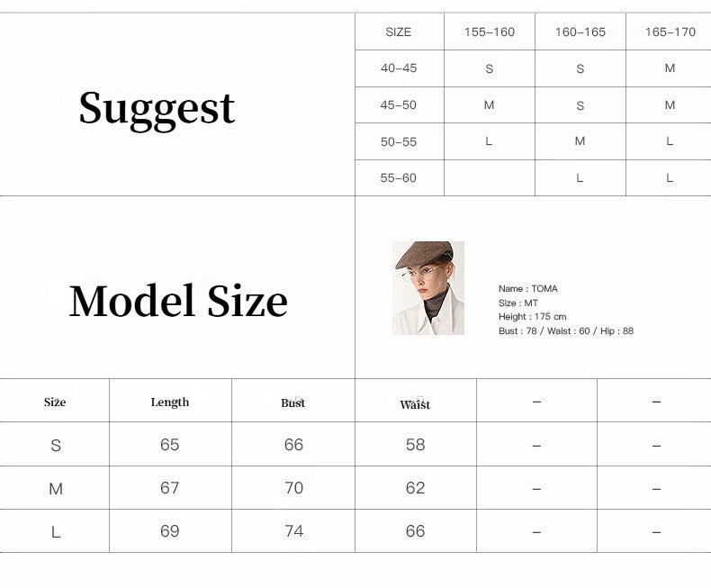Select the 155–160 height column header
The width and height of the screenshot is (711, 588).
tap(490, 32)
